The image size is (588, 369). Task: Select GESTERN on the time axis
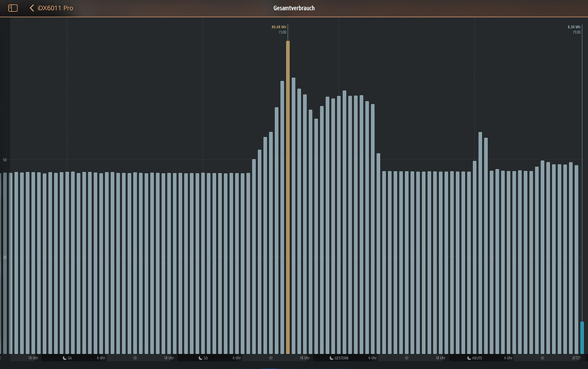(341, 358)
